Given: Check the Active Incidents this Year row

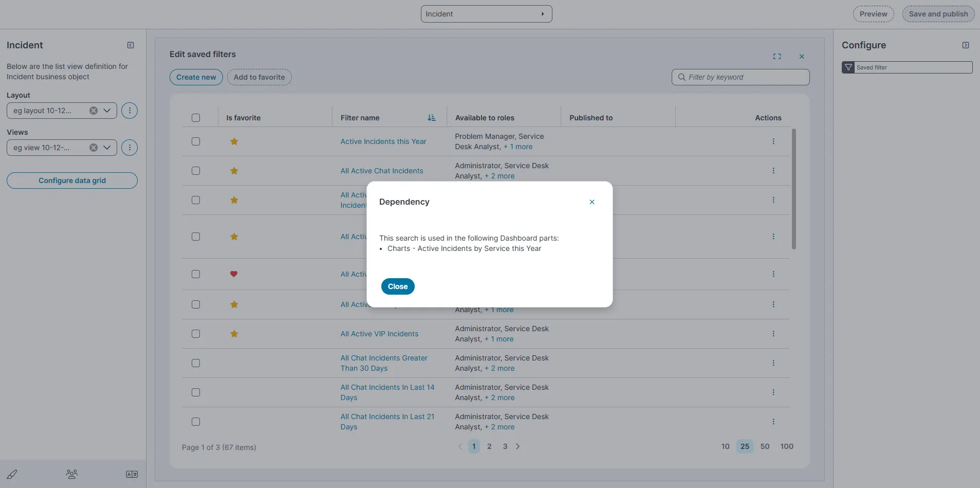Looking at the screenshot, I should click(196, 141).
